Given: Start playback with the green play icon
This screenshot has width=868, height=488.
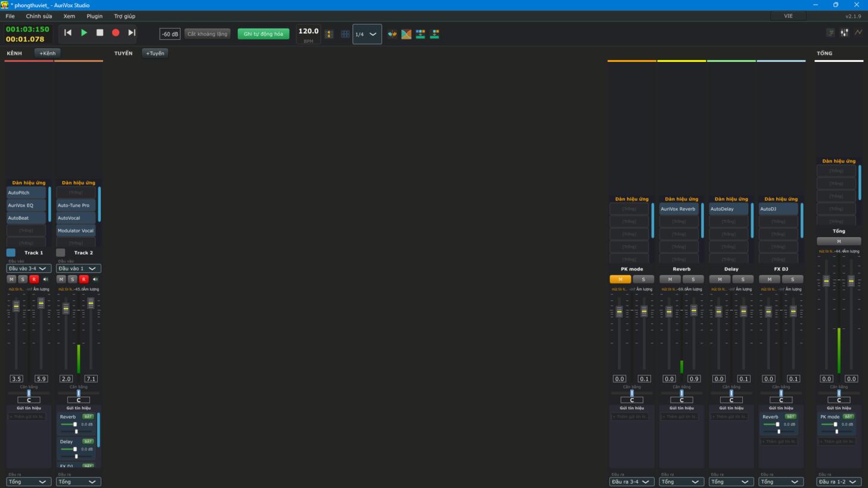Looking at the screenshot, I should [84, 33].
